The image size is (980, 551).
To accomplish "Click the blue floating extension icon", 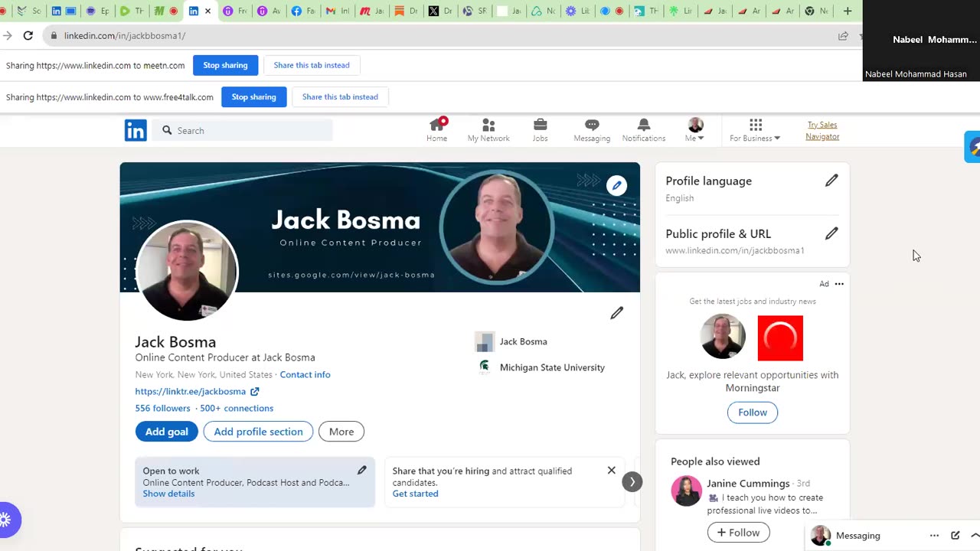I will [x=972, y=146].
